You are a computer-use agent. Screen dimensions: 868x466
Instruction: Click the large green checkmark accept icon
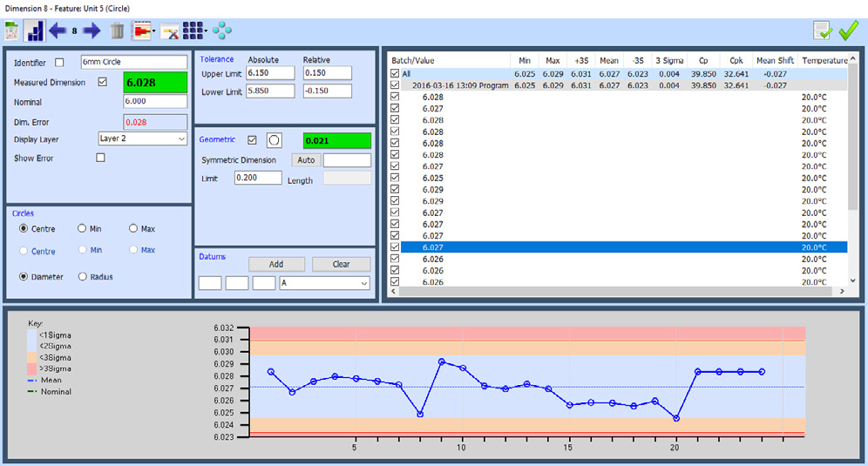pos(849,30)
